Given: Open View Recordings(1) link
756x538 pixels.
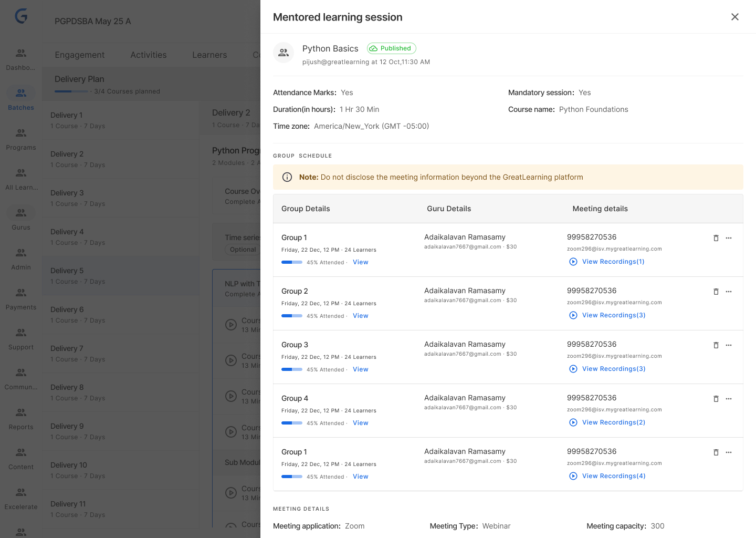Looking at the screenshot, I should (x=607, y=262).
